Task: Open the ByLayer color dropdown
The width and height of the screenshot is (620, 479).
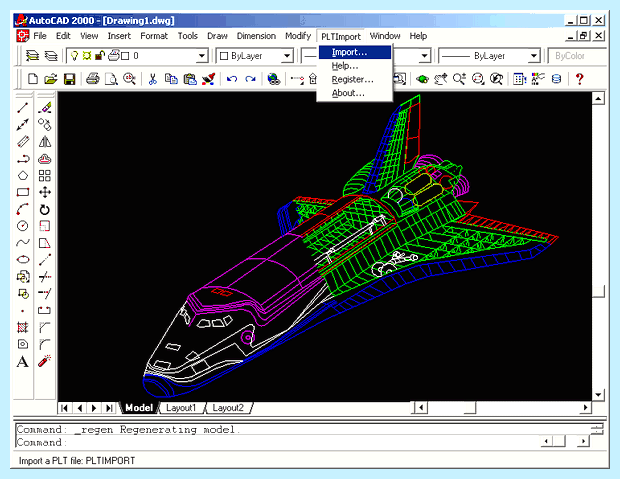Action: tap(255, 56)
